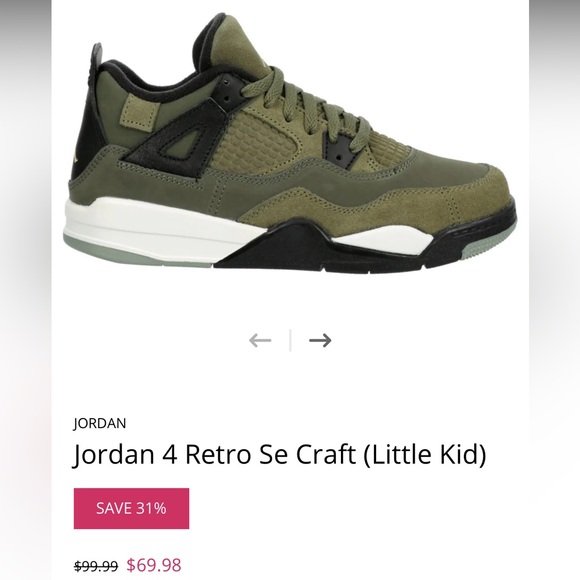Image resolution: width=580 pixels, height=580 pixels.
Task: Click the blurred right margin of page
Action: 554,290
